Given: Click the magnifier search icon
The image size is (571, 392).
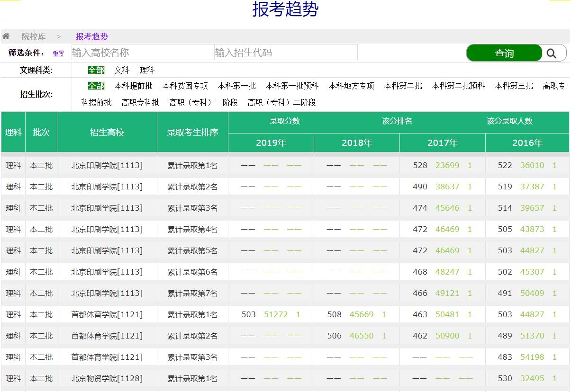Looking at the screenshot, I should (x=551, y=53).
